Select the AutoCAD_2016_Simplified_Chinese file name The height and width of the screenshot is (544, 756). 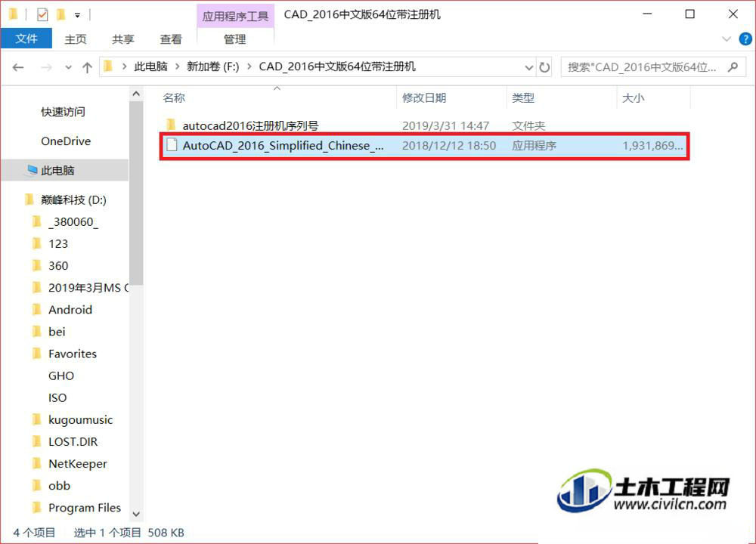point(283,146)
